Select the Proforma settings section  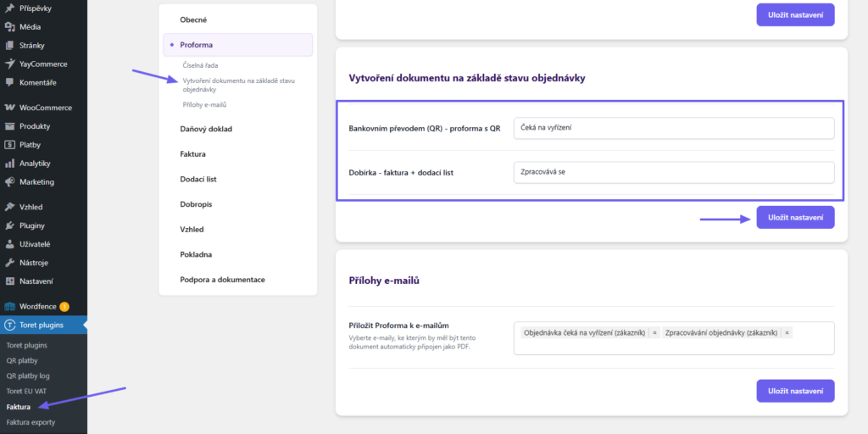click(x=238, y=45)
